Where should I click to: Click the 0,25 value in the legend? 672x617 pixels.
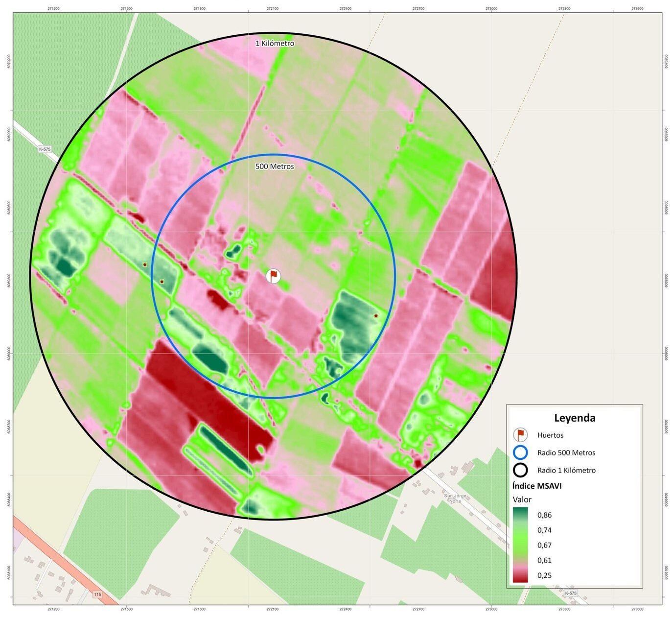(544, 575)
